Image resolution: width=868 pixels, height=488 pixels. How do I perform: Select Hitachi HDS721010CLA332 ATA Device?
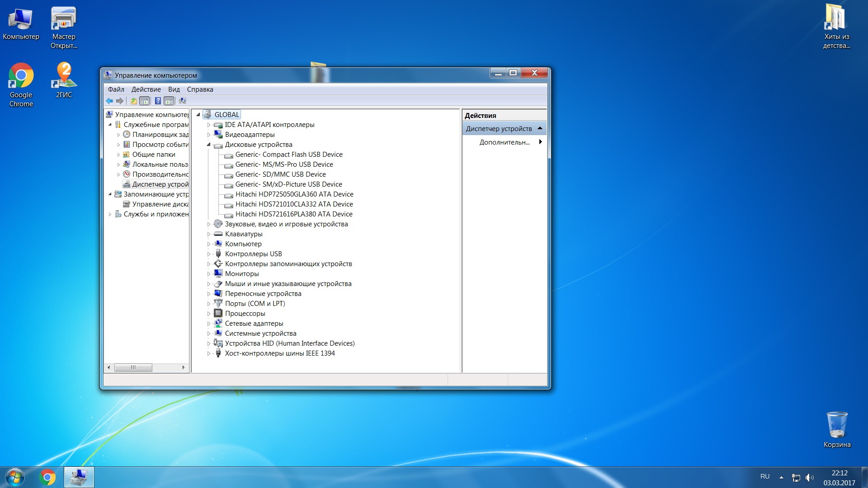tap(294, 204)
